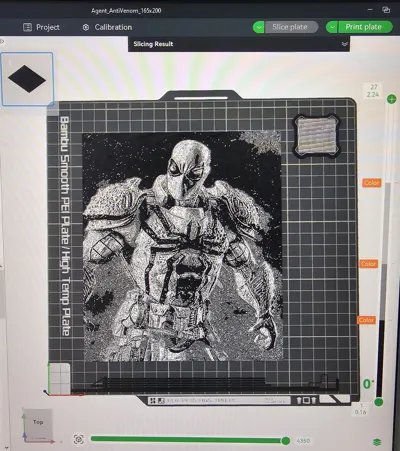
Task: Click the layer value 27 / 2.24 label
Action: coord(373,91)
